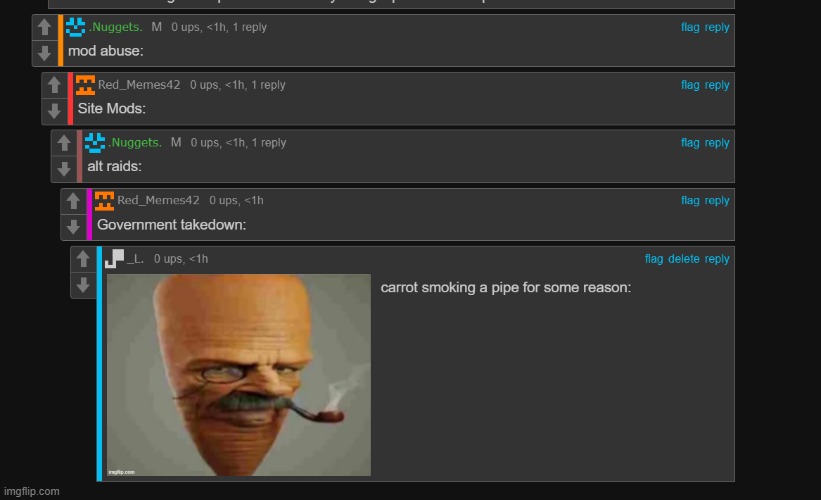Screen dimensions: 821x500
Task: Reply to the "Site Mods:" comment
Action: tap(717, 85)
